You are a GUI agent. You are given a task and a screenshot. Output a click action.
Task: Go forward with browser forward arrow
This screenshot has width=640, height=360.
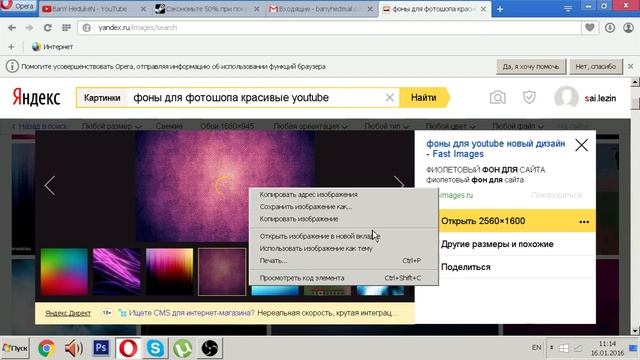tap(29, 28)
